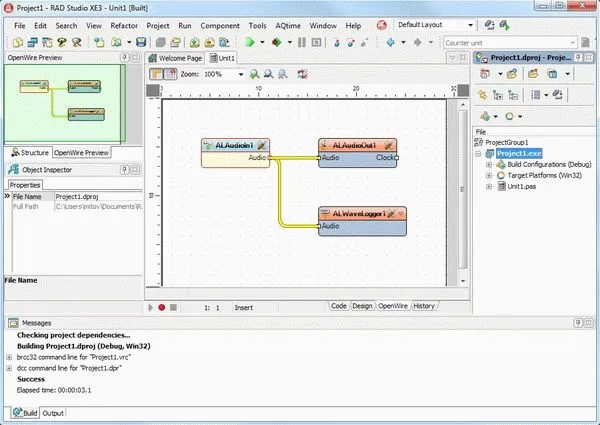
Task: Click the save desktop layout icon
Action: (x=488, y=24)
